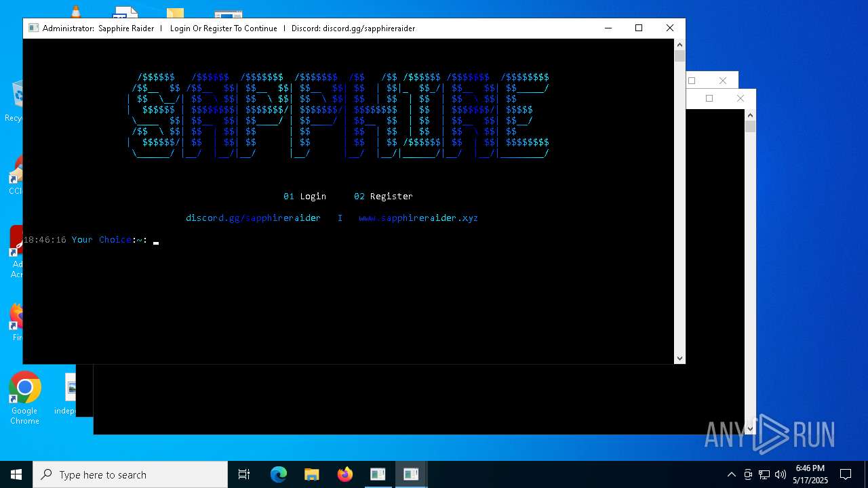
Task: Click the console icon in Sapphire Raider title bar
Action: pyautogui.click(x=33, y=28)
